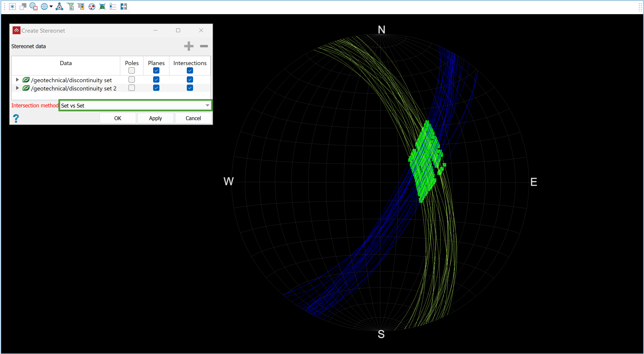Click the Planes column header

pyautogui.click(x=156, y=63)
